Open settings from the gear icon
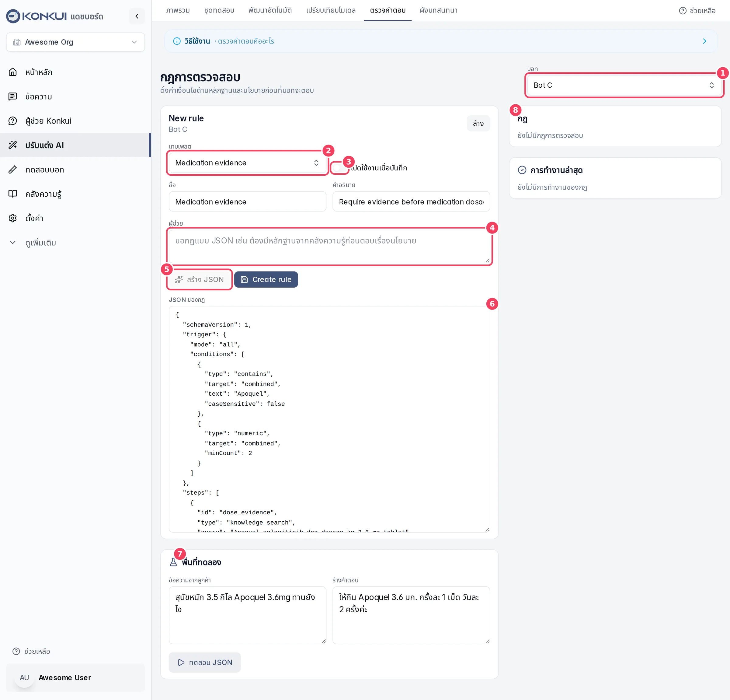 pos(13,218)
